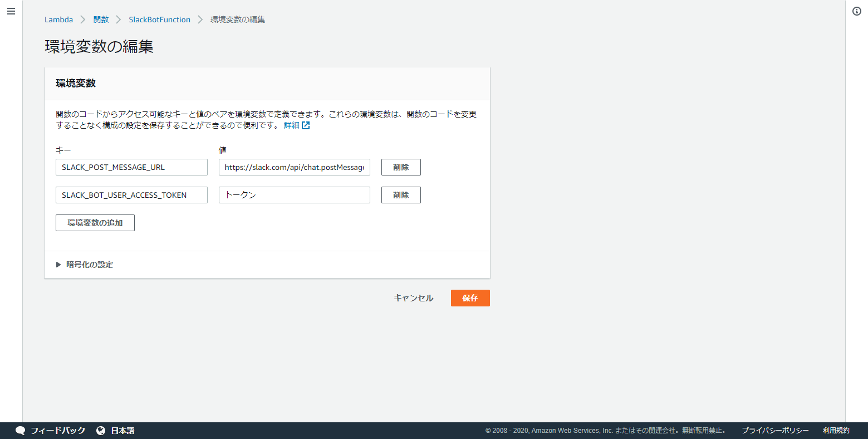Go to the Lambda breadcrumb
868x439 pixels.
(x=58, y=19)
